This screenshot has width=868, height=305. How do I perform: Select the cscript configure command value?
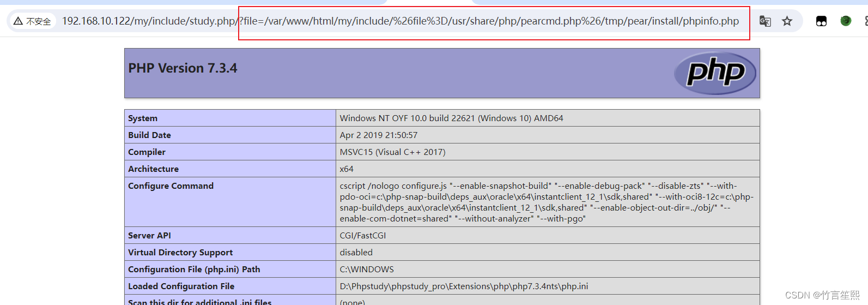tap(547, 202)
